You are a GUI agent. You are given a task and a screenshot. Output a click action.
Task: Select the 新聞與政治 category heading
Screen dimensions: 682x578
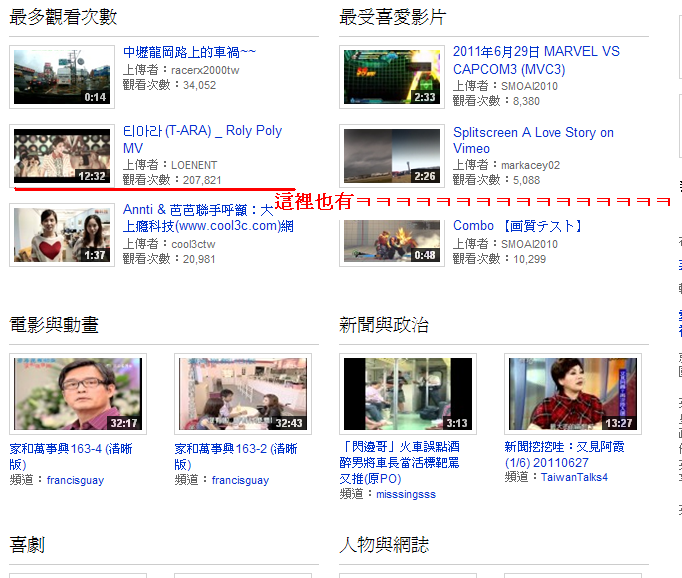[384, 325]
